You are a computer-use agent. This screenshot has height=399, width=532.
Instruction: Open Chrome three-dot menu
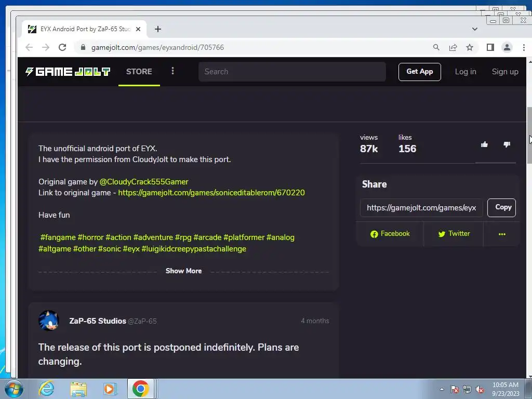tap(524, 47)
